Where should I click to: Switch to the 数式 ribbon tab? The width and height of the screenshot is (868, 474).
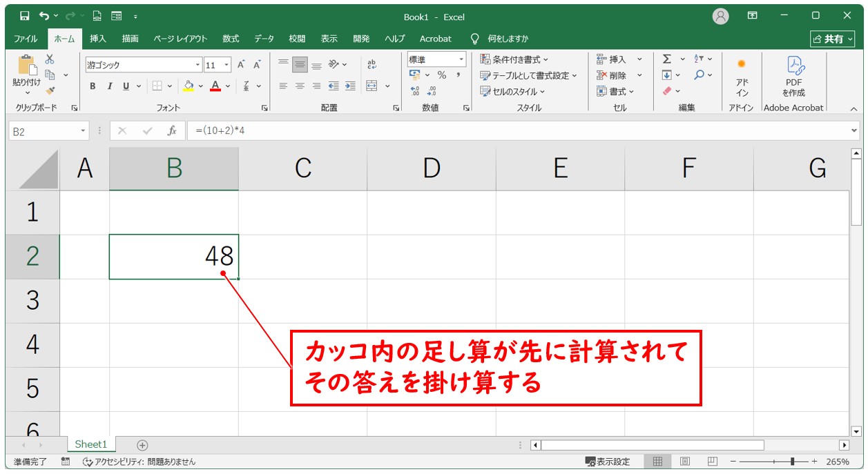(231, 39)
